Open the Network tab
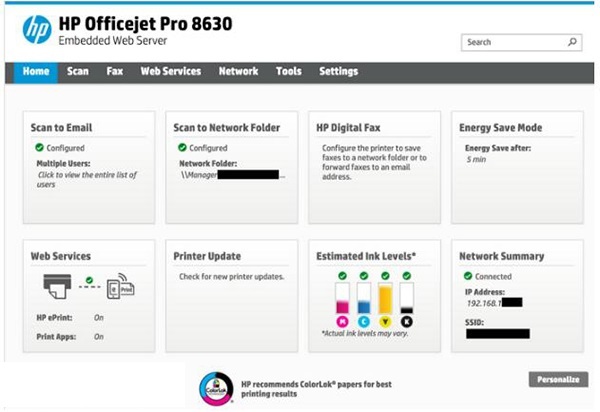600x412 pixels. click(x=238, y=72)
